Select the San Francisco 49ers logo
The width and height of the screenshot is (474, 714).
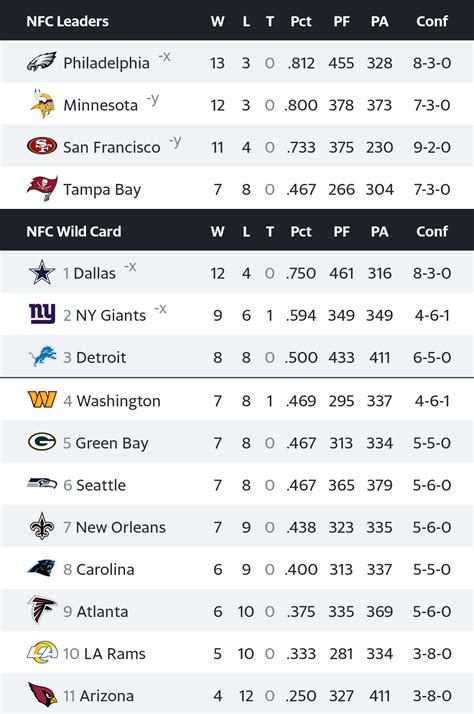pos(42,146)
